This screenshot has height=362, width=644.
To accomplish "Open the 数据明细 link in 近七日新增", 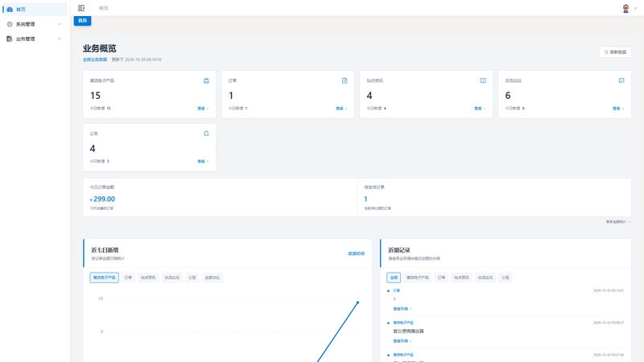I will 356,253.
